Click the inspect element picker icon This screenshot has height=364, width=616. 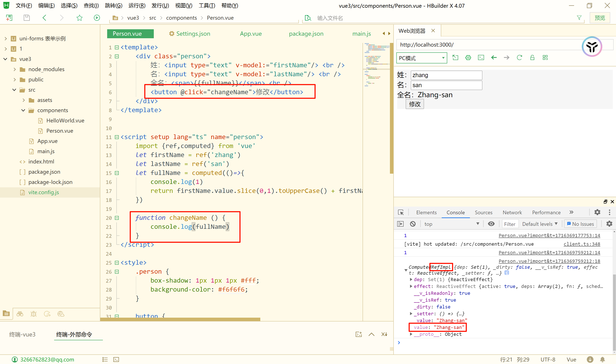tap(401, 212)
